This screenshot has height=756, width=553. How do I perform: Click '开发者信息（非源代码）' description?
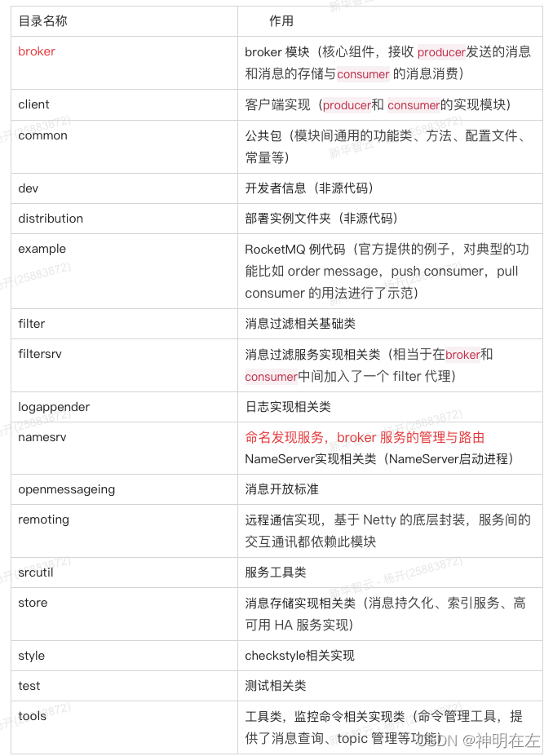coord(309,188)
